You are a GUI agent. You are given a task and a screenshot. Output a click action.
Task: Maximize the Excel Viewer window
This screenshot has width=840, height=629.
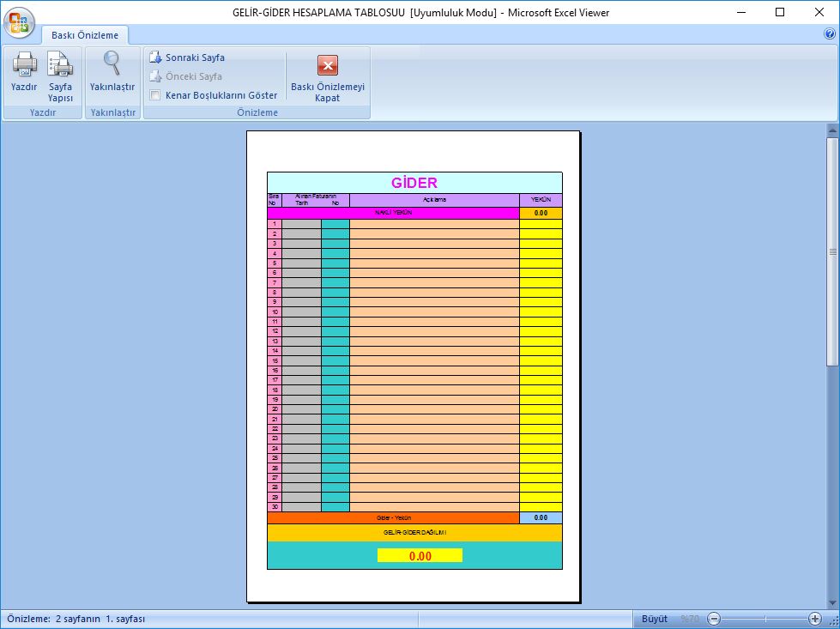[x=780, y=12]
